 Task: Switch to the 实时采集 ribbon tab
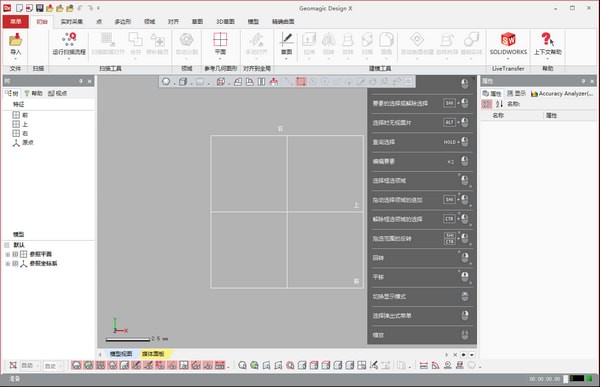click(72, 22)
